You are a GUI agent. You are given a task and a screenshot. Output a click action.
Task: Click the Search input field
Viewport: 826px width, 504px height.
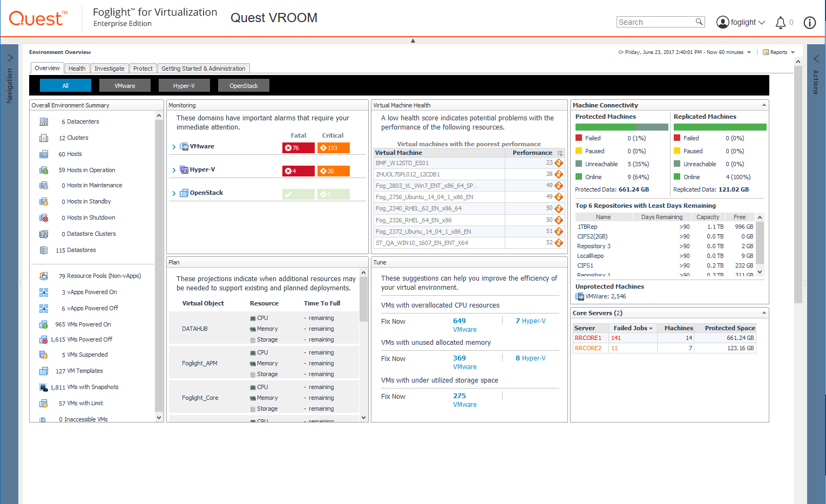[x=656, y=22]
